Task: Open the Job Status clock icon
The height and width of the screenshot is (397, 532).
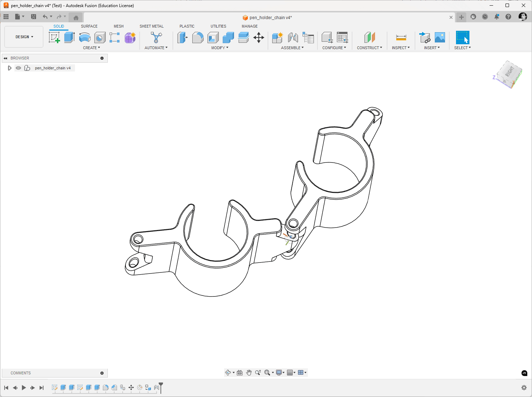Action: (485, 17)
